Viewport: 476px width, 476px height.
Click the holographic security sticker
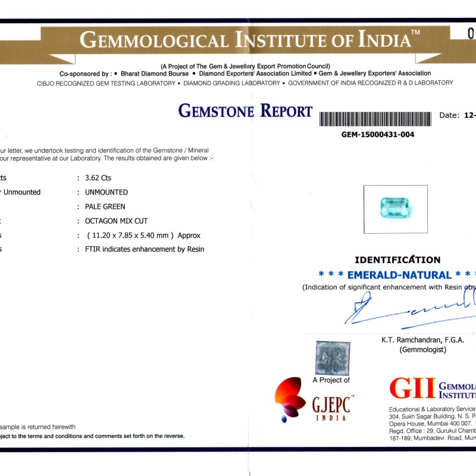pyautogui.click(x=333, y=358)
